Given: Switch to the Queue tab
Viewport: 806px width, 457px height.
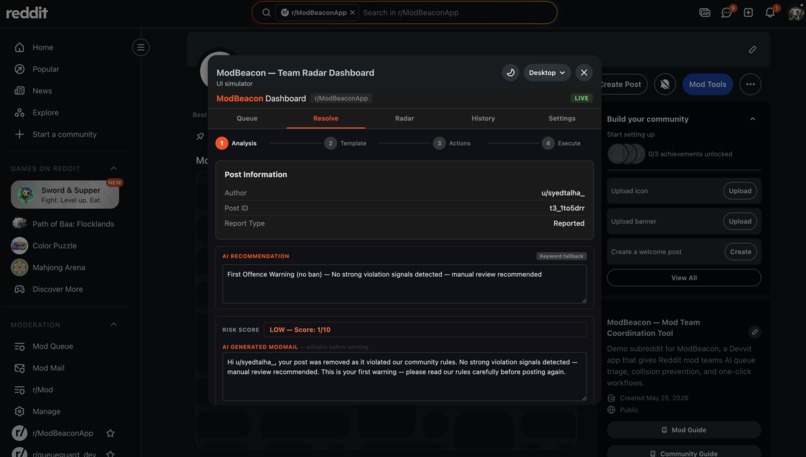Looking at the screenshot, I should 247,118.
